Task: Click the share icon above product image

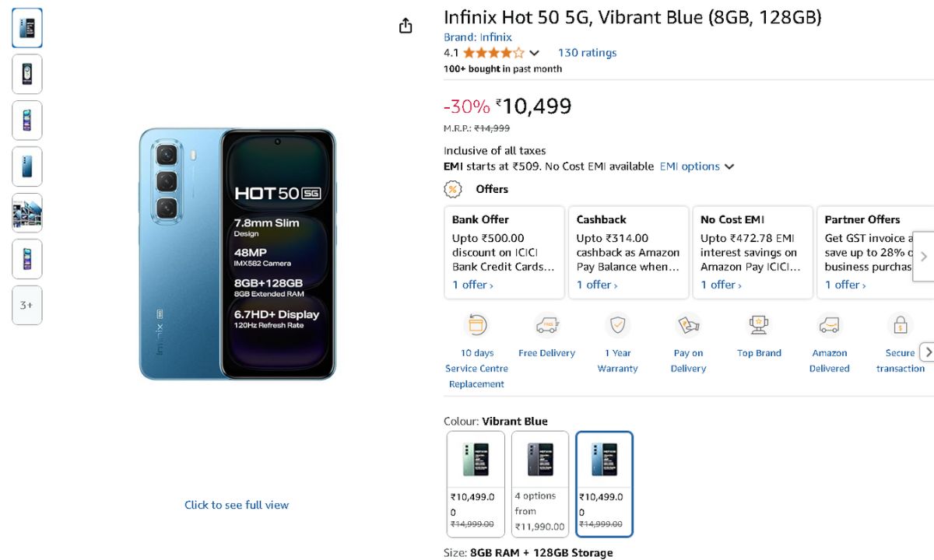Action: (406, 26)
